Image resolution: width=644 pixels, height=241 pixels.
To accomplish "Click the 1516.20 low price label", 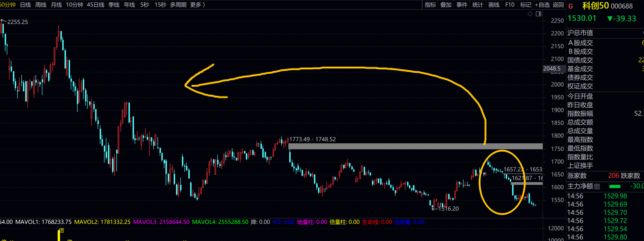I will [x=448, y=209].
